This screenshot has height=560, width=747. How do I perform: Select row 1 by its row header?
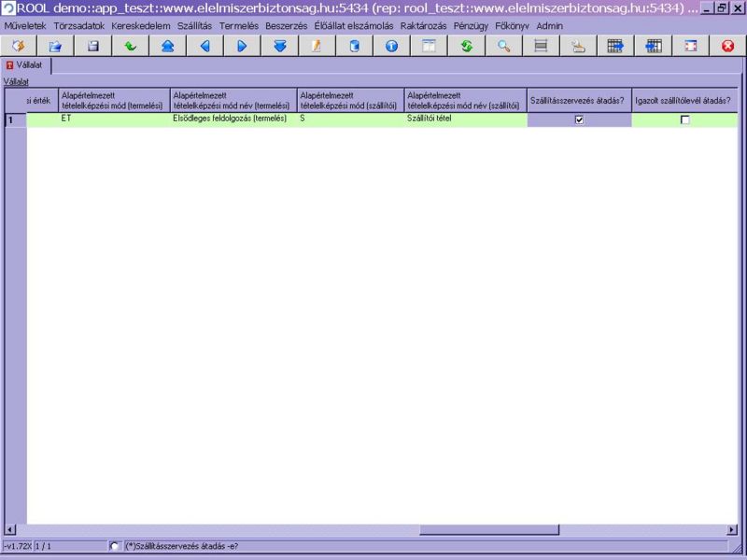pyautogui.click(x=15, y=119)
